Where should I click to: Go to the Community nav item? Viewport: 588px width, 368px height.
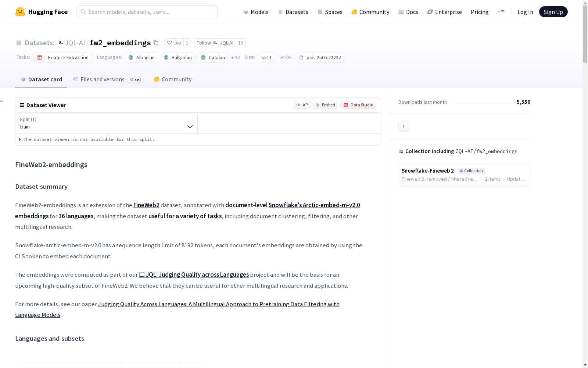click(x=370, y=12)
